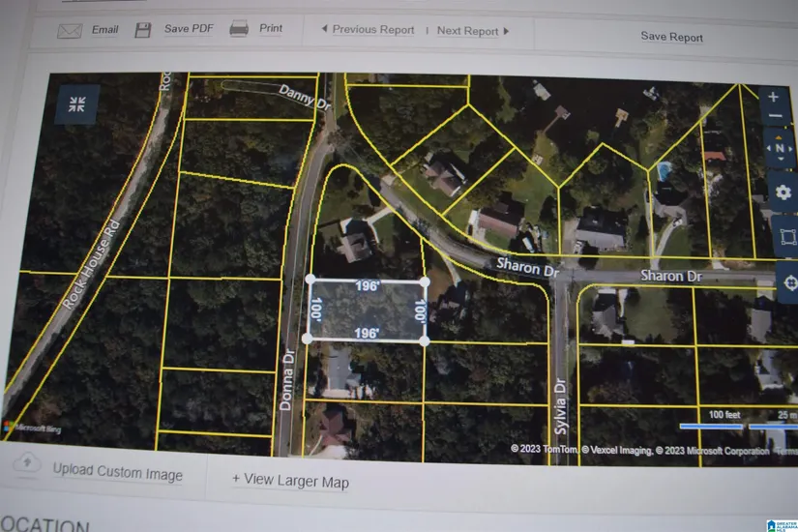
Task: Click the bottom-right corner handle of selected parcel
Action: pos(425,340)
